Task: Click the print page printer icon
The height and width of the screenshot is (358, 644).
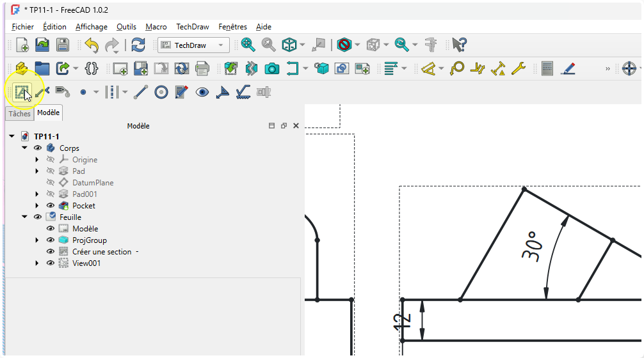Action: 202,68
